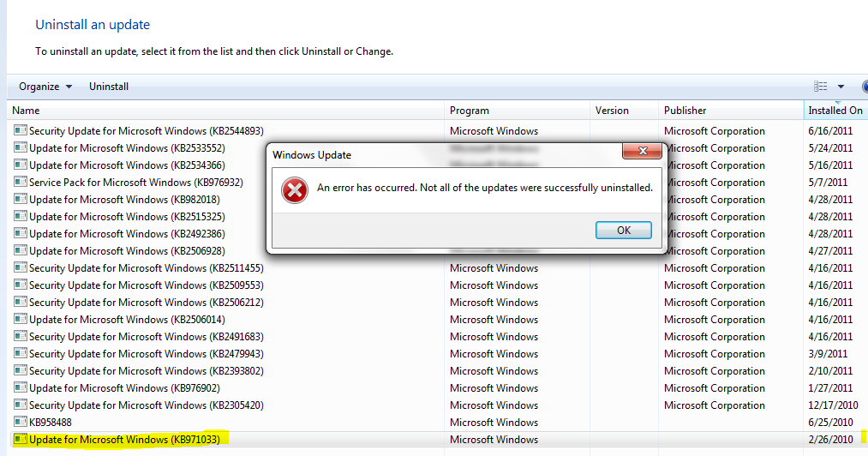
Task: Click the 3/9/2011 installed date
Action: click(x=828, y=354)
